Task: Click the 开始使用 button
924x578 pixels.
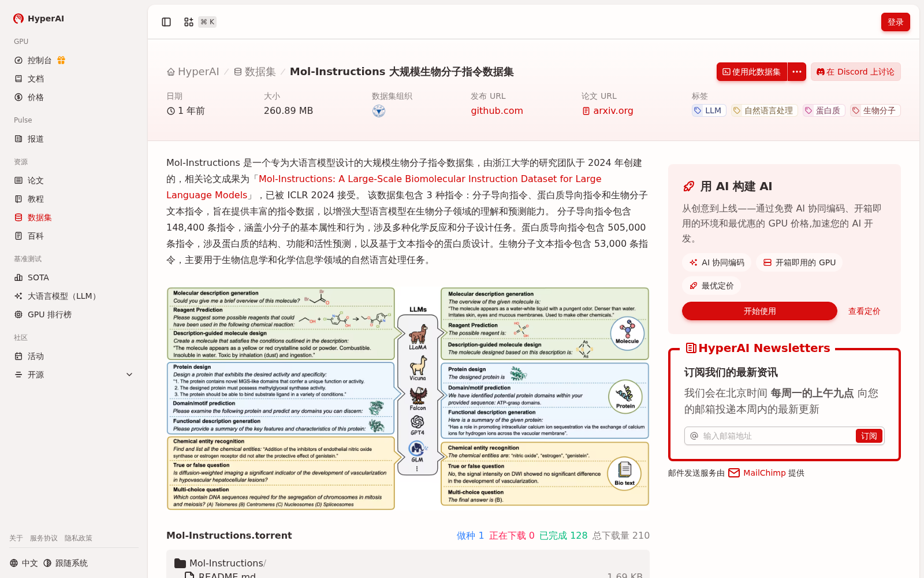Action: pyautogui.click(x=759, y=311)
